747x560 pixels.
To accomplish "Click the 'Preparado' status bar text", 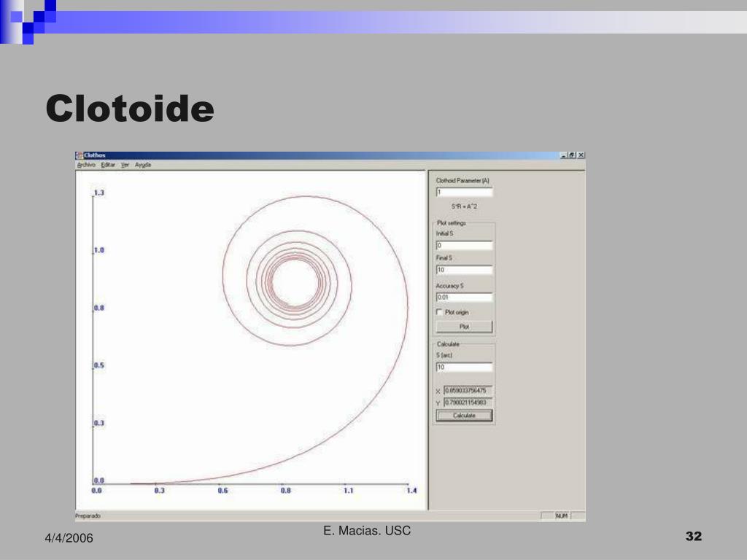I will [88, 516].
